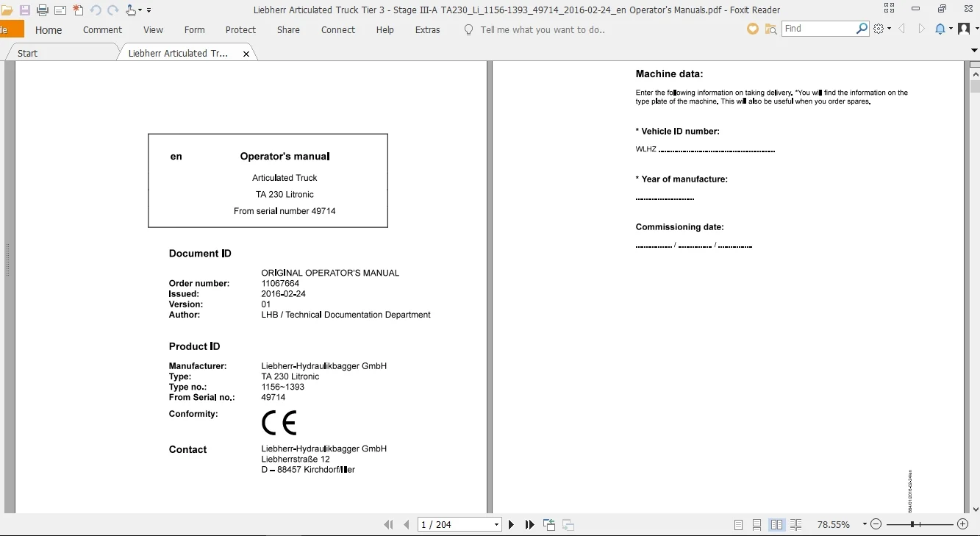Open the page number dropdown
The image size is (980, 536).
click(497, 525)
